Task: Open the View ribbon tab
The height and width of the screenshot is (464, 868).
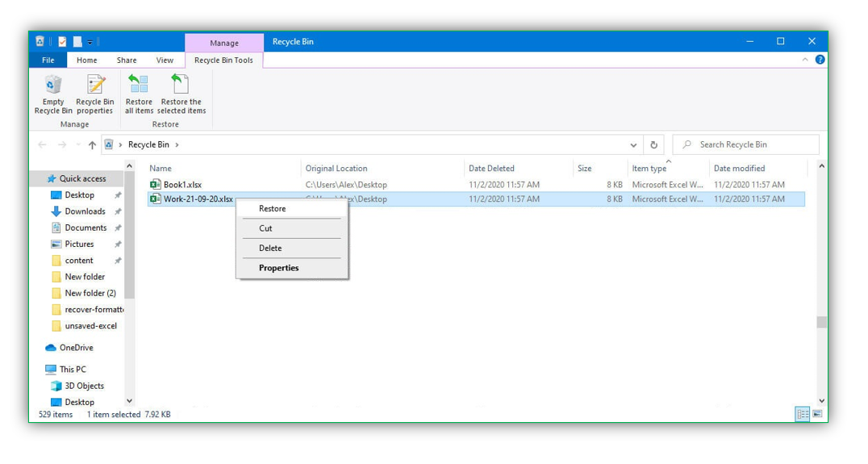Action: click(x=165, y=60)
